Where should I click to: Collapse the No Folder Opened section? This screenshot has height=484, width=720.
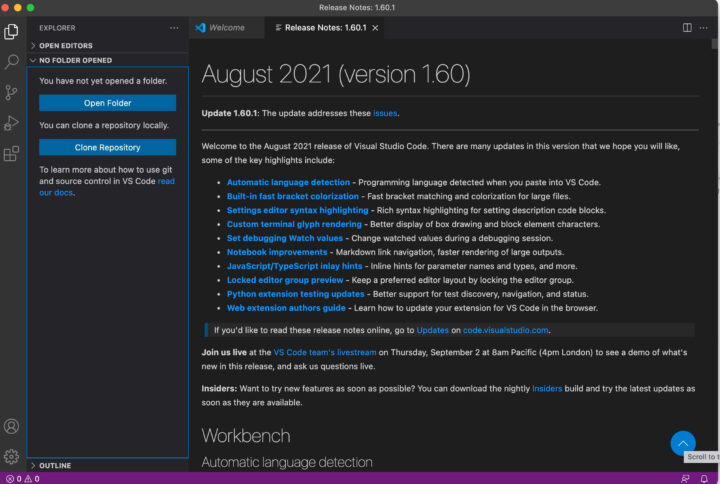[108, 60]
